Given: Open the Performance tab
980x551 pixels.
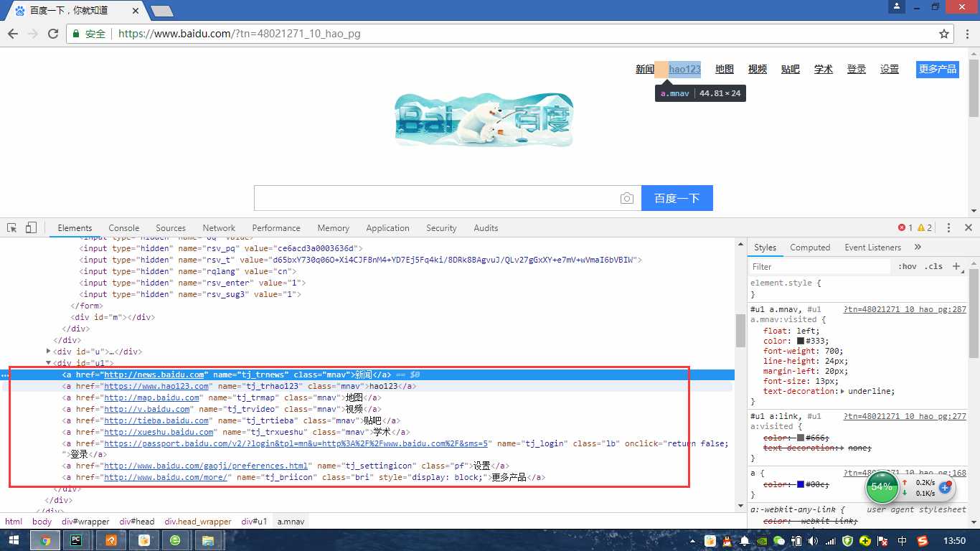Looking at the screenshot, I should [276, 227].
